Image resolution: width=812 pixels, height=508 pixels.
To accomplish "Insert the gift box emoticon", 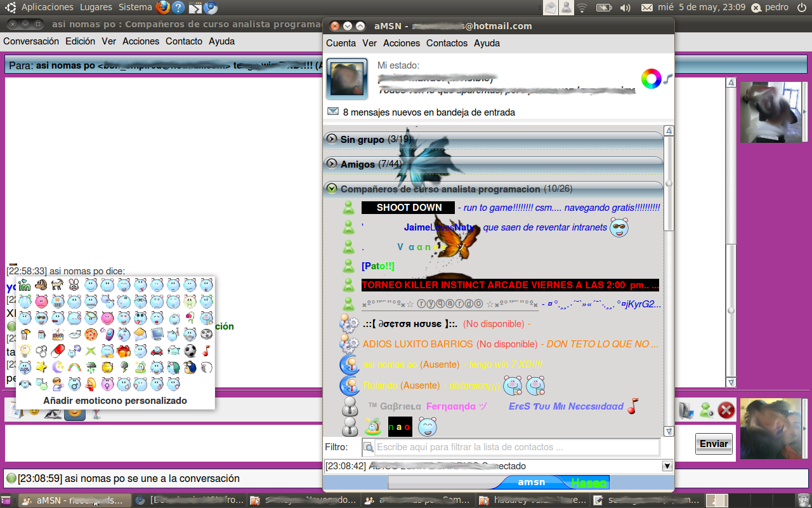I will [124, 351].
